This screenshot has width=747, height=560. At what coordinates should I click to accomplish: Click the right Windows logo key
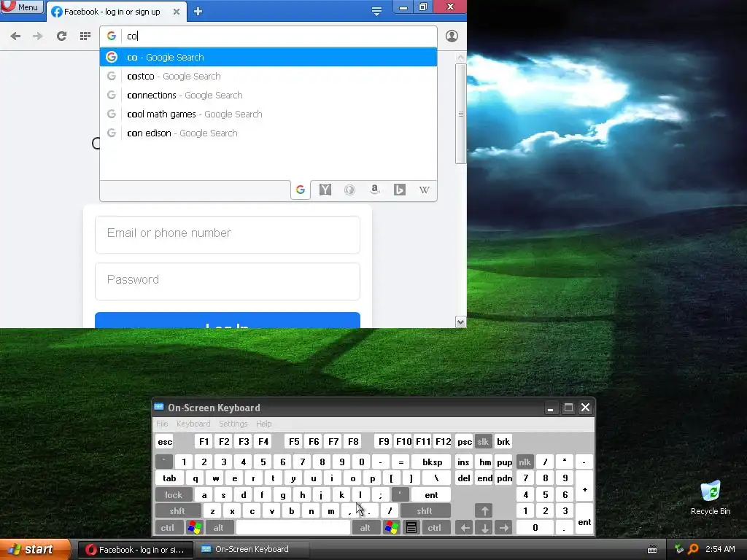(x=392, y=528)
